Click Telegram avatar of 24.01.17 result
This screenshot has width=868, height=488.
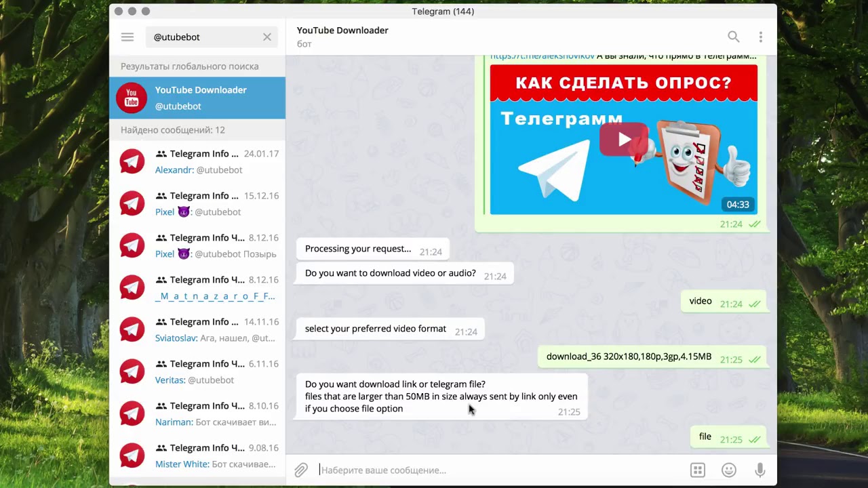pyautogui.click(x=132, y=161)
